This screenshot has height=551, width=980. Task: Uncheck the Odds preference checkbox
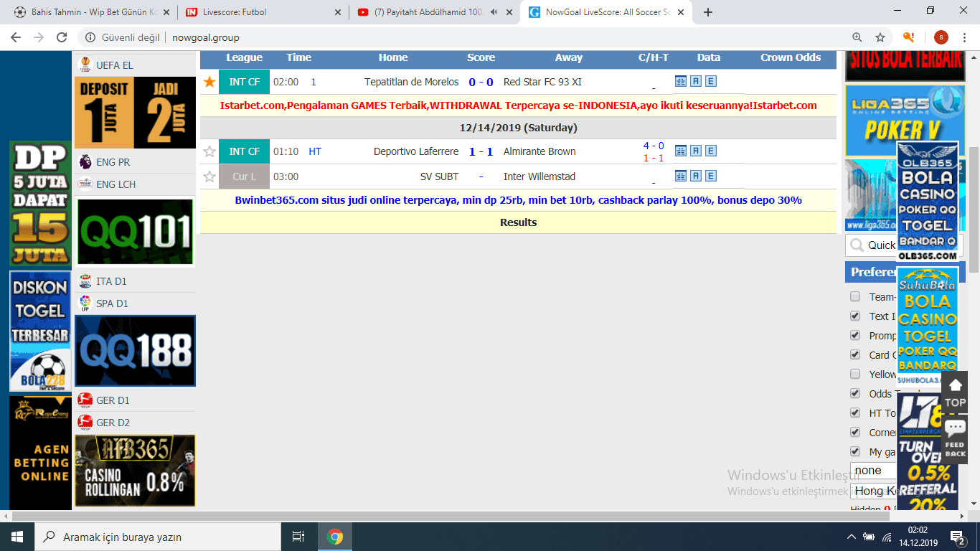pyautogui.click(x=855, y=393)
